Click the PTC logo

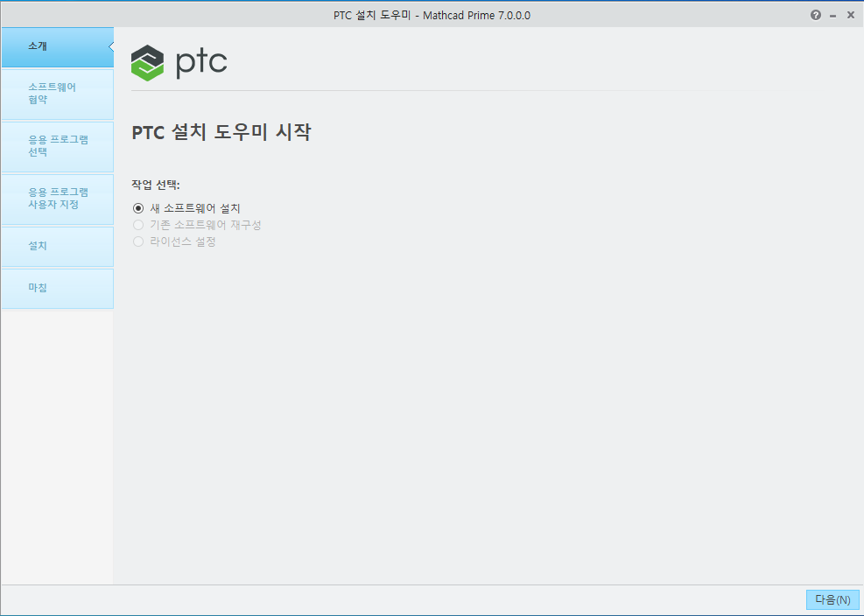click(179, 63)
